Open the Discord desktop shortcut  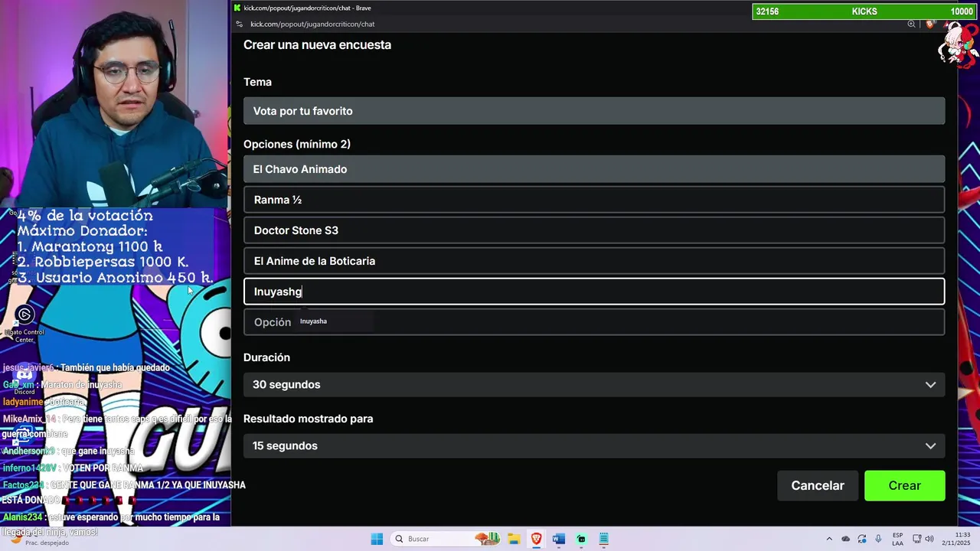tap(24, 380)
